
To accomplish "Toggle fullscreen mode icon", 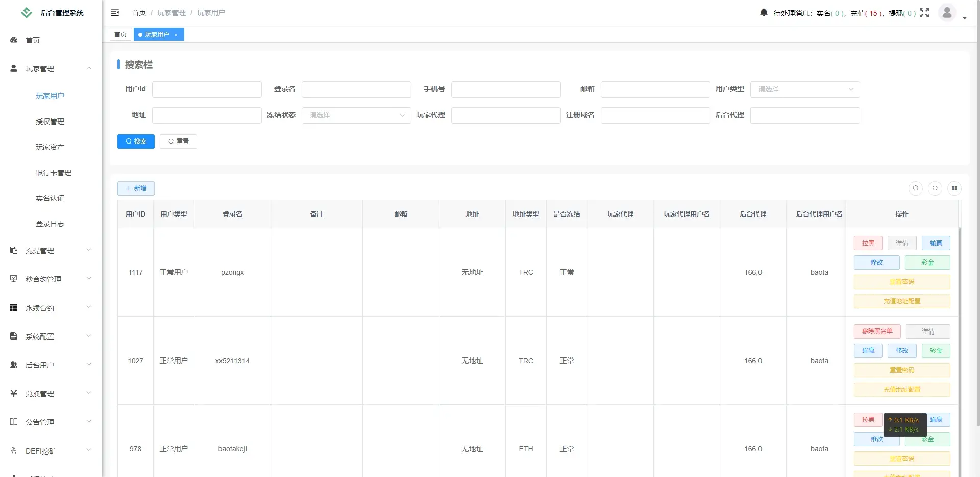I will 924,13.
